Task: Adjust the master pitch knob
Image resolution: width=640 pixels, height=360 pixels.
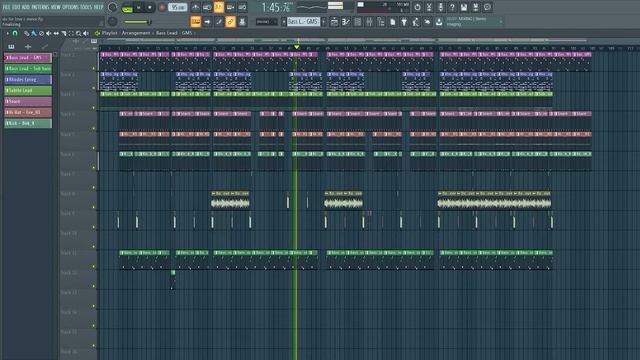Action: tap(113, 22)
